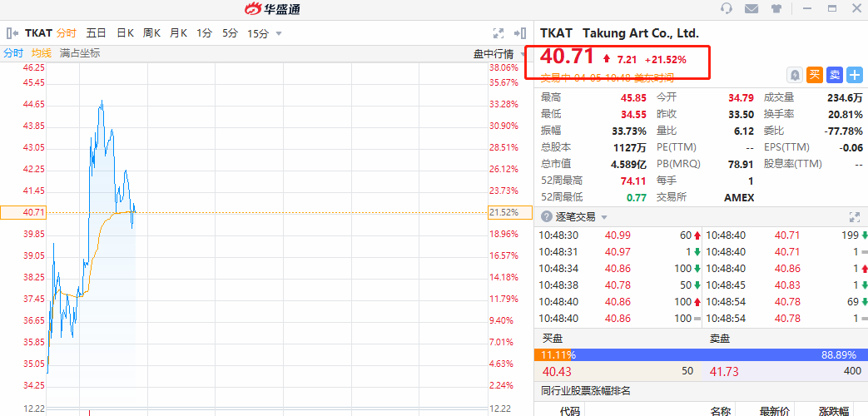Click the 最高 value 45.85

pyautogui.click(x=633, y=98)
